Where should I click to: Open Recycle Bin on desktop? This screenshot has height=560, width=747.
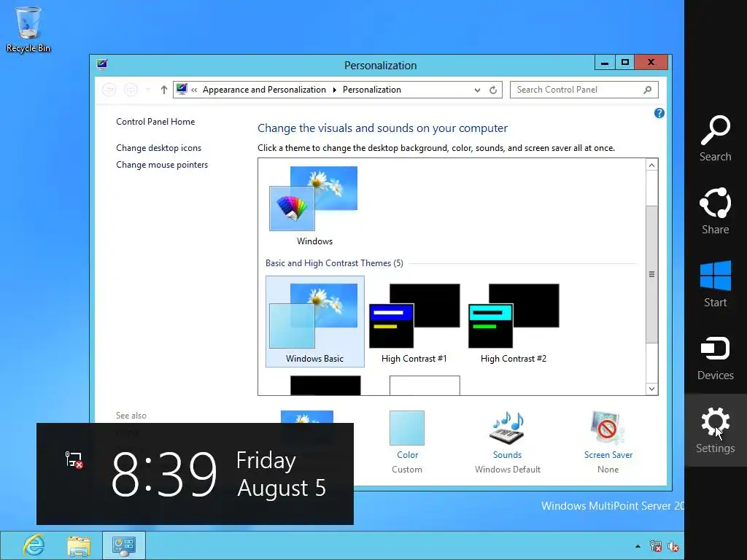(x=28, y=29)
